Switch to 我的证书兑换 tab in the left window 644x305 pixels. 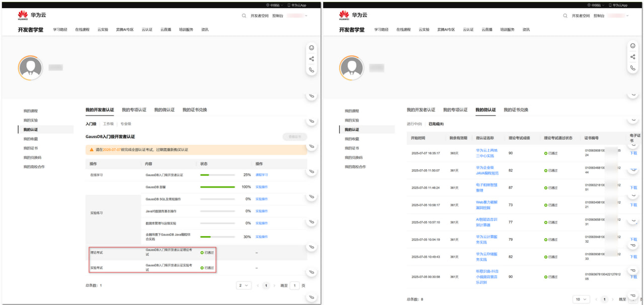coord(195,110)
